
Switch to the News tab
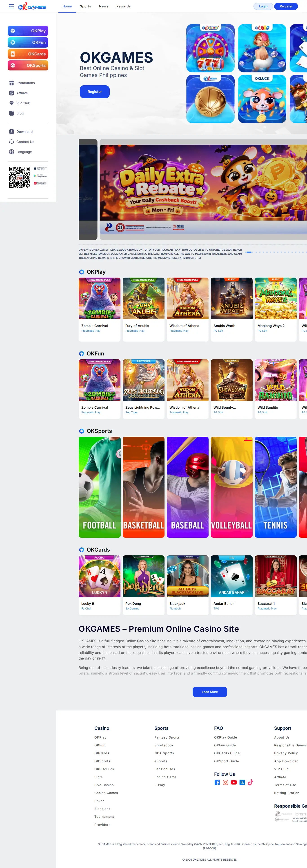[x=104, y=7]
